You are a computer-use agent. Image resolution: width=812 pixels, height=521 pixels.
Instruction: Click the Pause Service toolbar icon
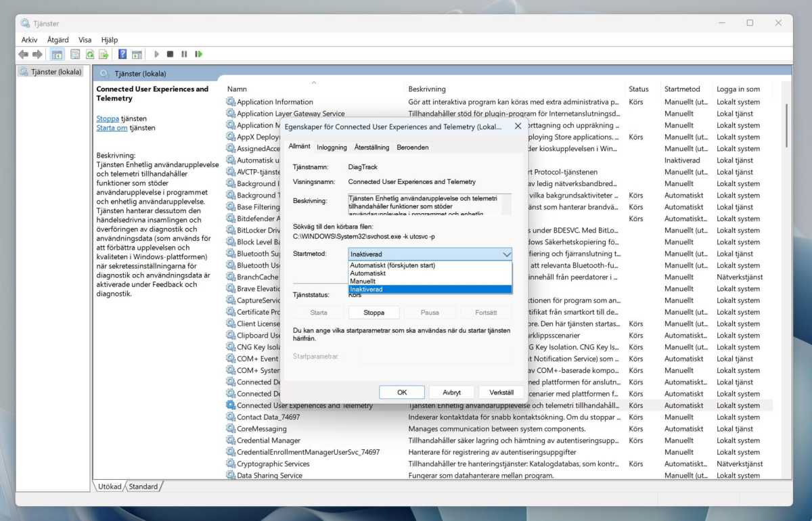tap(185, 54)
